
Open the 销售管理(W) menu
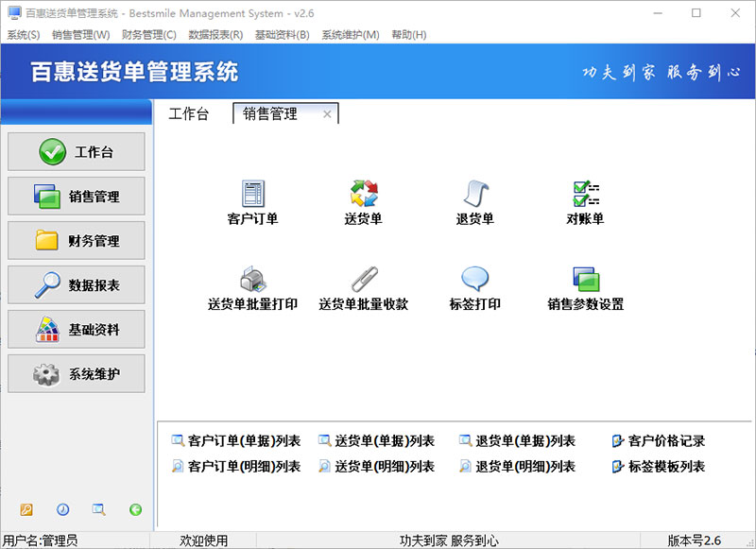[x=80, y=35]
